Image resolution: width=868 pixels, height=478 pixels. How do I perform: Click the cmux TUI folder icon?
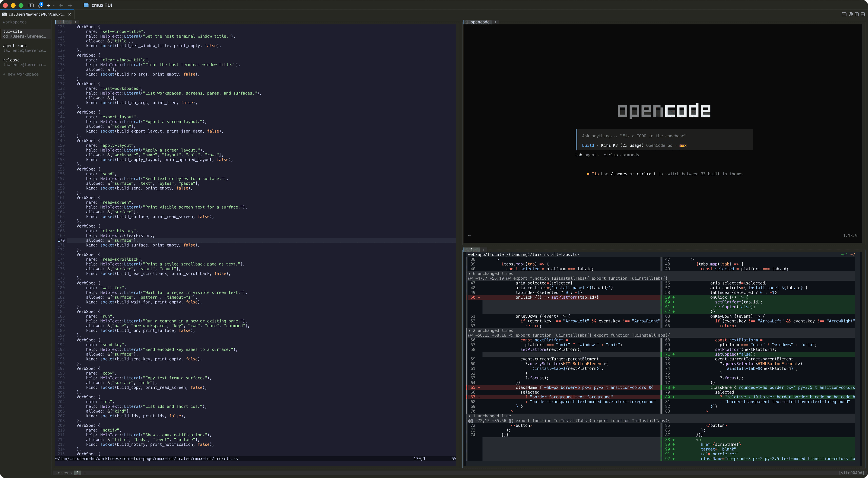click(x=86, y=5)
